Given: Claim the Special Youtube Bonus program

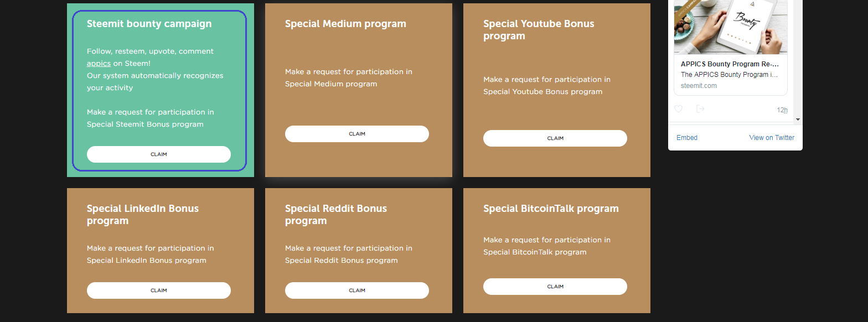Looking at the screenshot, I should 555,138.
